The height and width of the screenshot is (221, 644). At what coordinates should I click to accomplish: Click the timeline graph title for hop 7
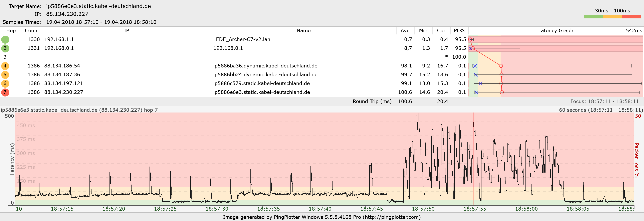click(x=79, y=110)
